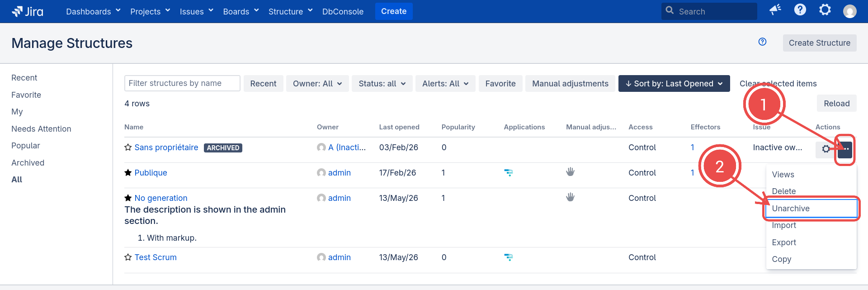Open settings gear for Sans propriétaire
Viewport: 868px width, 290px height.
point(826,149)
